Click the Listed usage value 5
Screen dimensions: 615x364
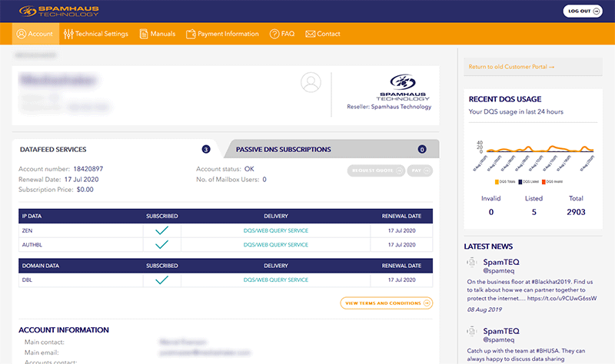coord(534,212)
